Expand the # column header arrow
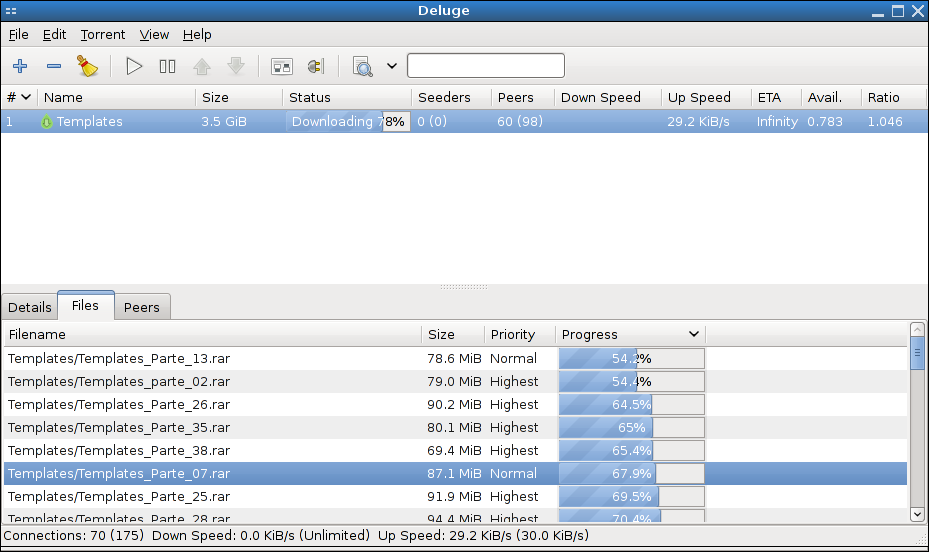 tap(26, 97)
